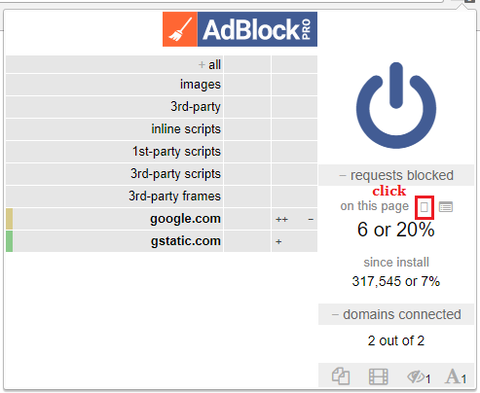Click the AdBlock Pro logo banner
Viewport: 480px width, 393px height.
(240, 29)
